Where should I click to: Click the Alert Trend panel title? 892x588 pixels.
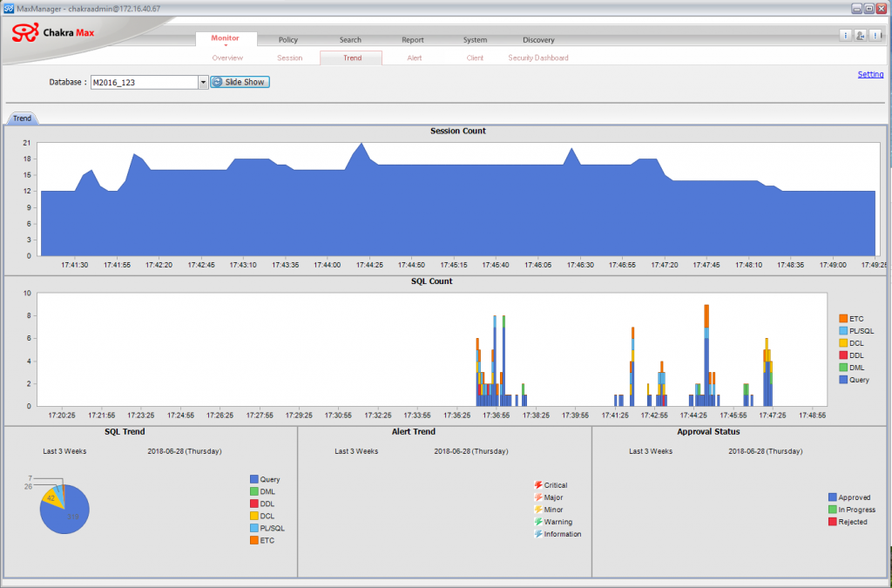click(414, 431)
